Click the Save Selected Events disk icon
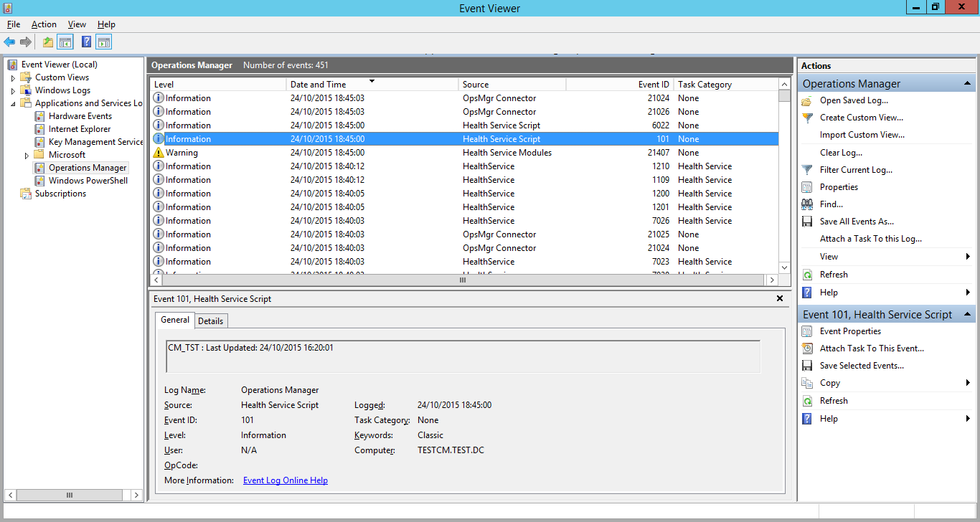The height and width of the screenshot is (522, 980). click(807, 366)
